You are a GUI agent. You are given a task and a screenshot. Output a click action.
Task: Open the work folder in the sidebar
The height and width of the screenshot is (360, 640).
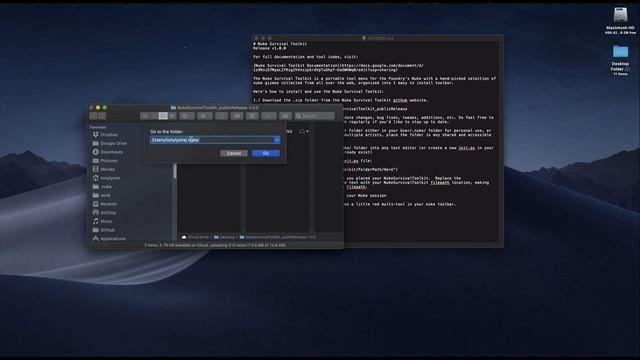pyautogui.click(x=102, y=195)
